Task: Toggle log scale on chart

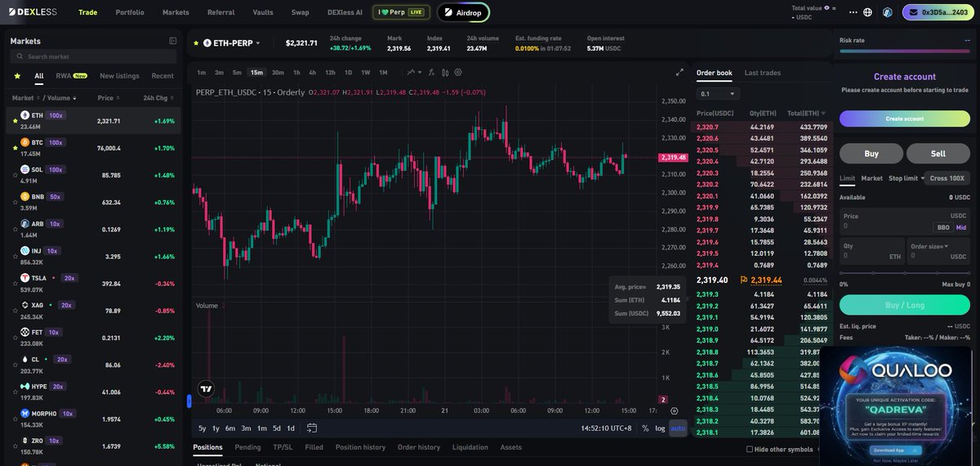Action: coord(660,428)
